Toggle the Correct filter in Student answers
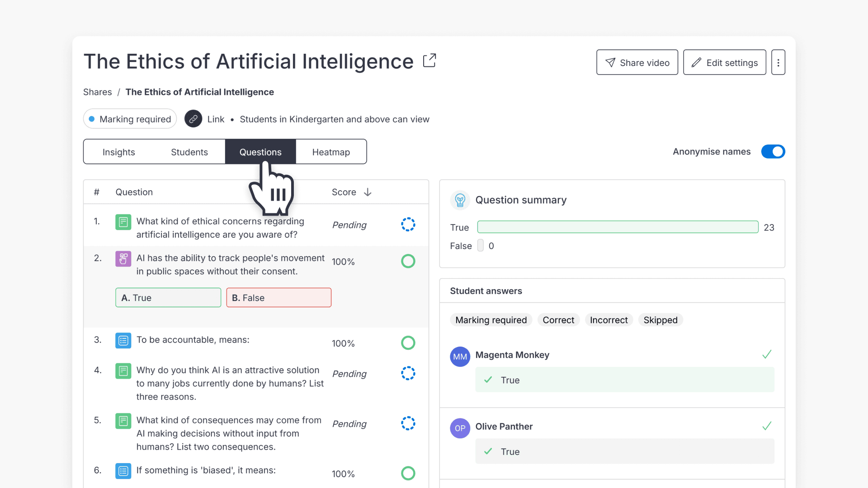 click(x=558, y=319)
